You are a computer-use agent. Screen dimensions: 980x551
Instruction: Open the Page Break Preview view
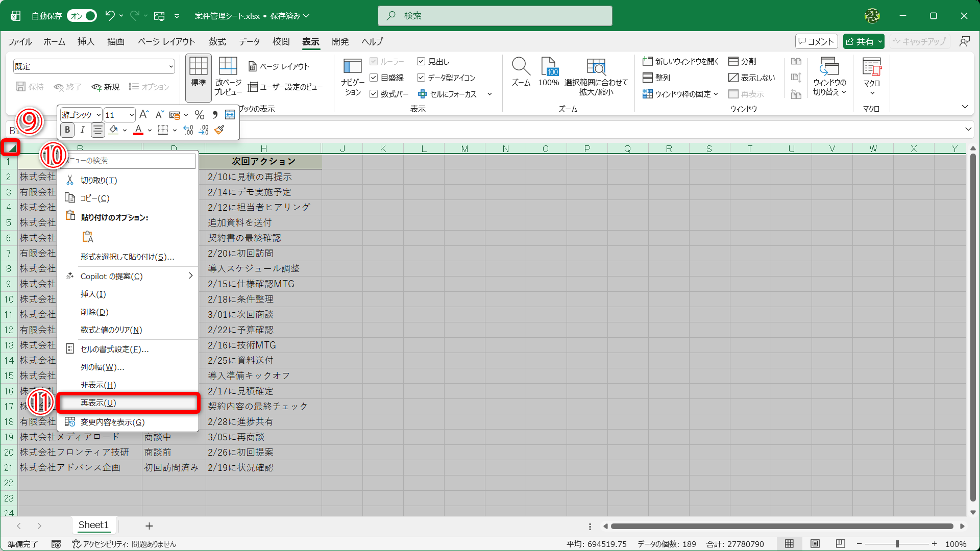(x=228, y=76)
